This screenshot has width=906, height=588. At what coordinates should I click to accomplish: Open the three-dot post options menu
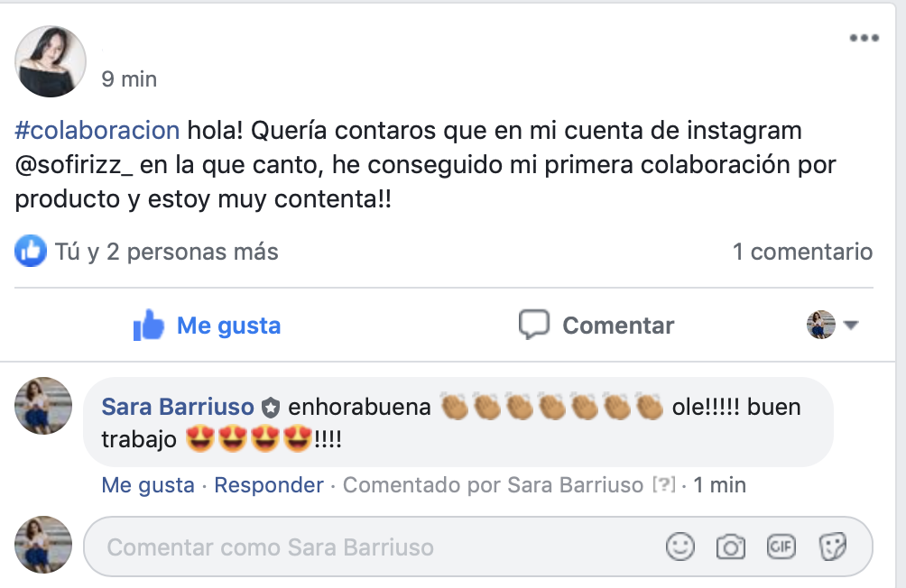point(864,38)
